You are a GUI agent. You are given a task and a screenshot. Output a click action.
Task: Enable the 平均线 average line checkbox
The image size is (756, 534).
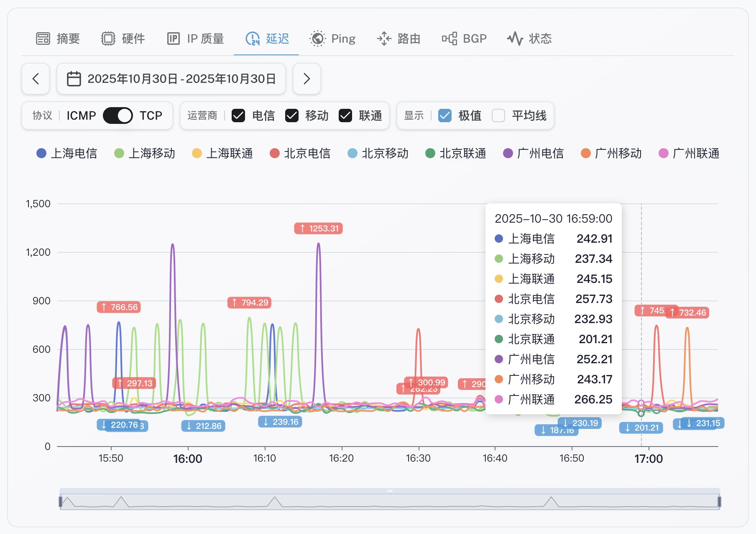click(498, 116)
